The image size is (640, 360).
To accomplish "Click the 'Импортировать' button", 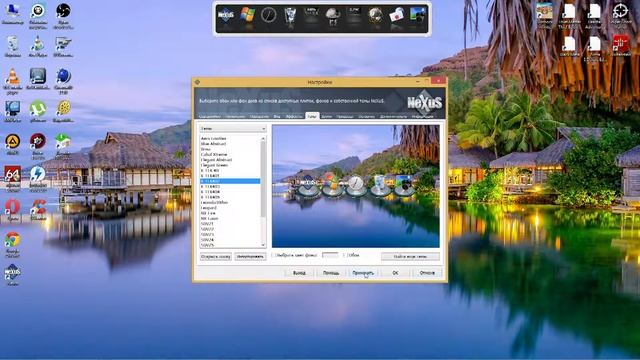I will pyautogui.click(x=250, y=257).
